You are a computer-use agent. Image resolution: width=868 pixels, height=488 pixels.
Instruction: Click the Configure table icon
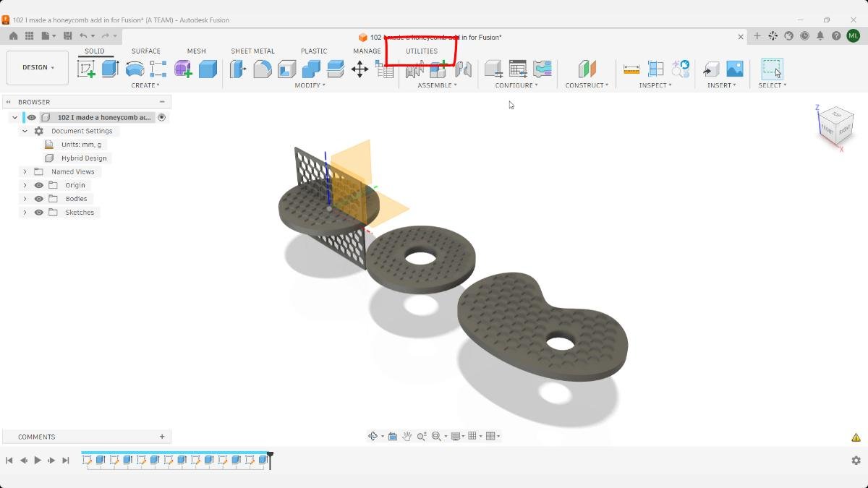click(x=518, y=69)
